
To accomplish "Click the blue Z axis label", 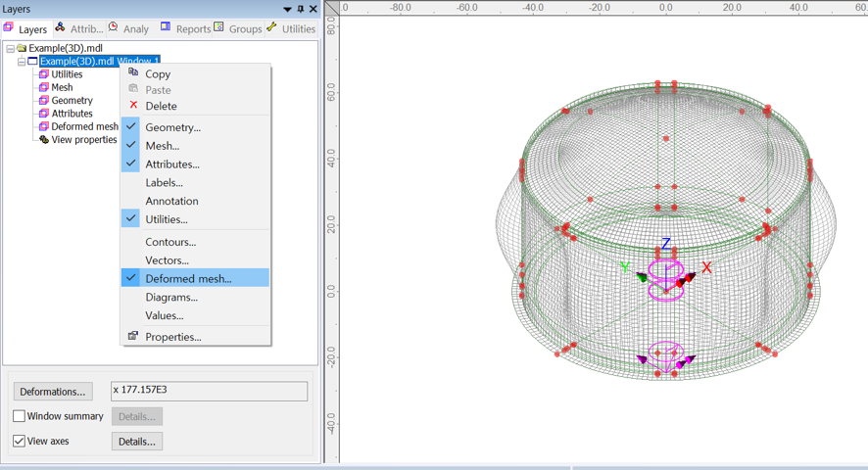I will pos(666,244).
